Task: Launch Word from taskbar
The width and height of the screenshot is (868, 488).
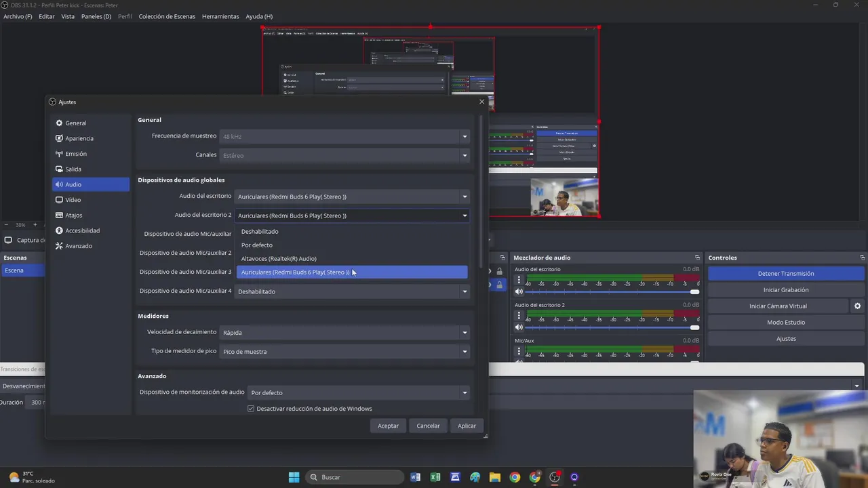Action: 416,477
